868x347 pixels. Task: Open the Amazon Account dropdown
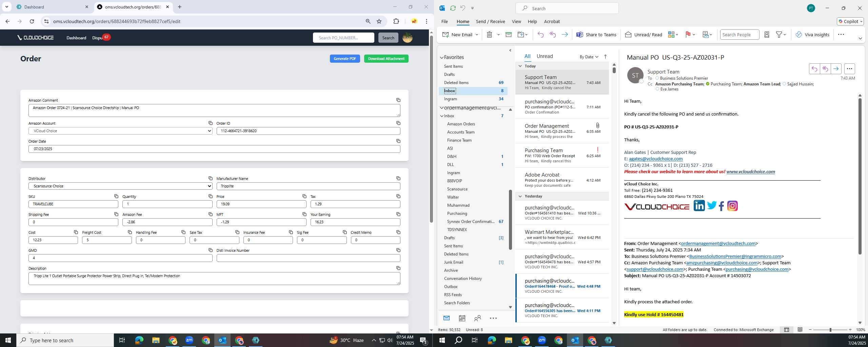point(120,131)
